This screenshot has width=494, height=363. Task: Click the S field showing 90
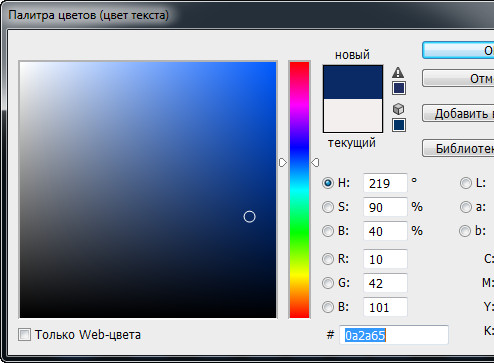tap(385, 207)
